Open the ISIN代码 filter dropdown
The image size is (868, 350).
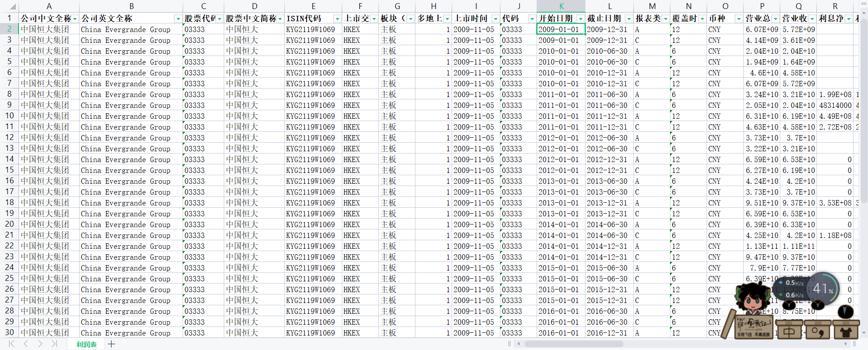click(x=337, y=19)
